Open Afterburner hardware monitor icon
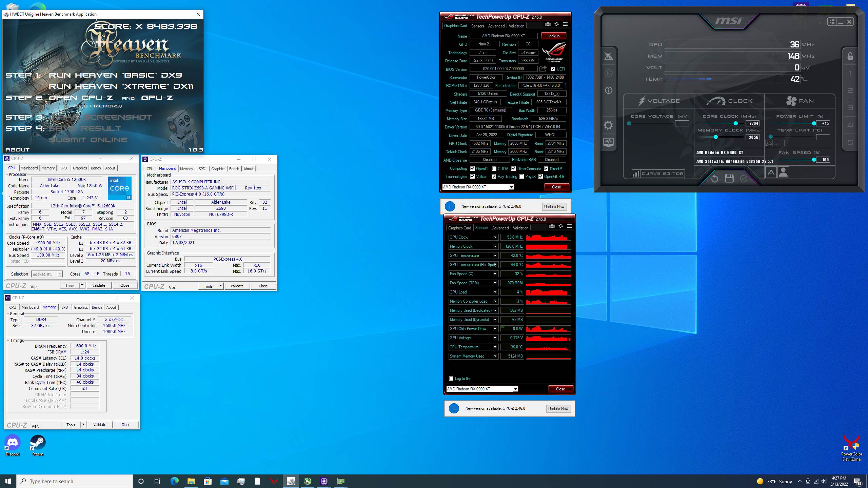This screenshot has height=488, width=868. coord(608,142)
